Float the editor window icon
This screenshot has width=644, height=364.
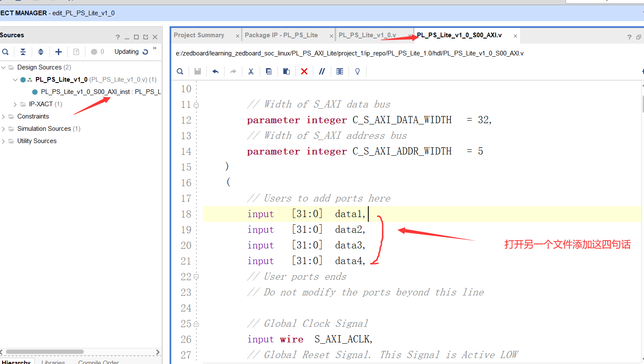639,37
